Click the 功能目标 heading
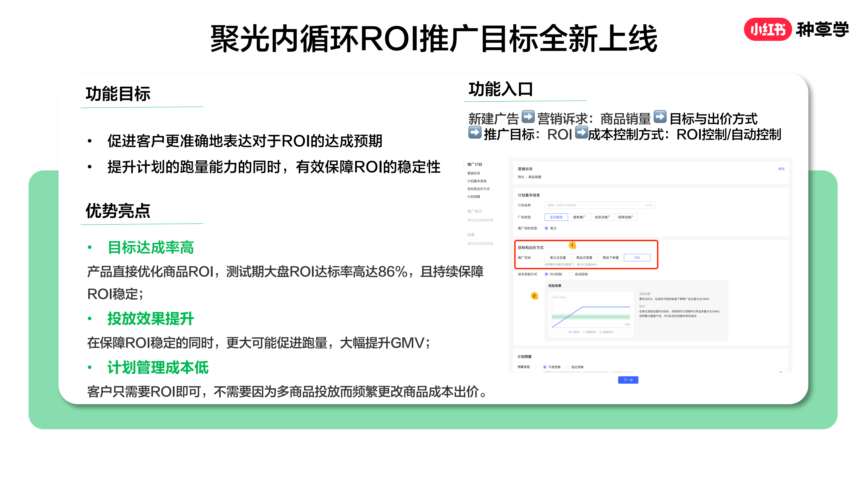The image size is (868, 488). (x=118, y=94)
